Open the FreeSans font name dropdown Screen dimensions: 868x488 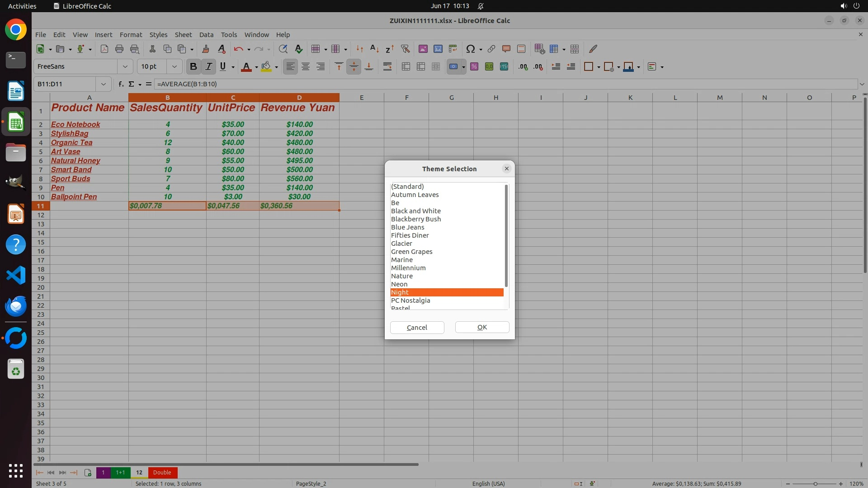coord(125,67)
